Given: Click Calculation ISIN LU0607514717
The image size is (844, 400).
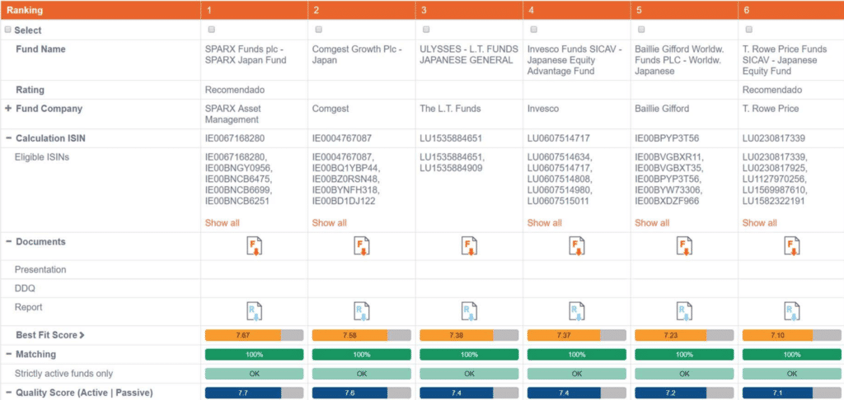Looking at the screenshot, I should (558, 138).
